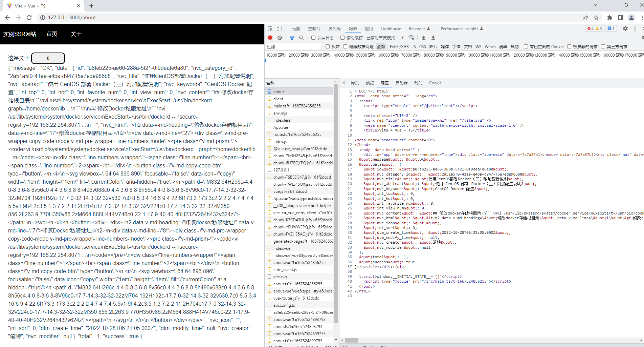
Task: Toggle Chrome side panel icon
Action: tap(621, 18)
